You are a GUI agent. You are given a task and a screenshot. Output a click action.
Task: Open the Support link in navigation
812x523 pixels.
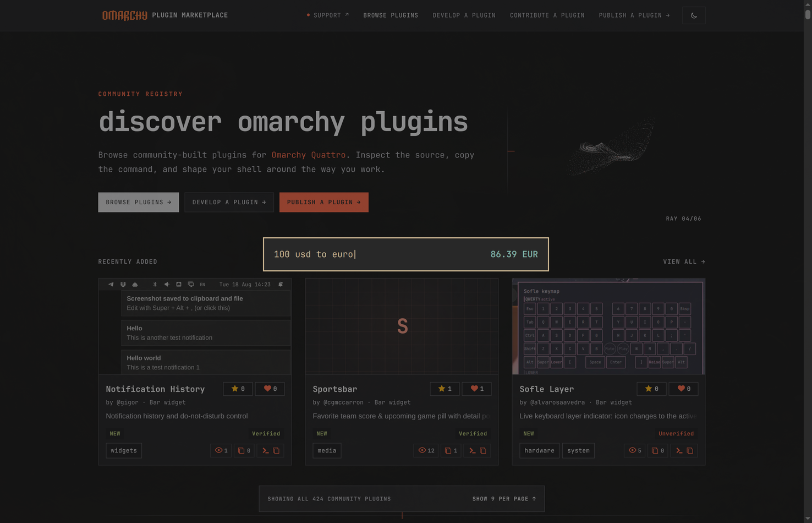[x=328, y=15]
